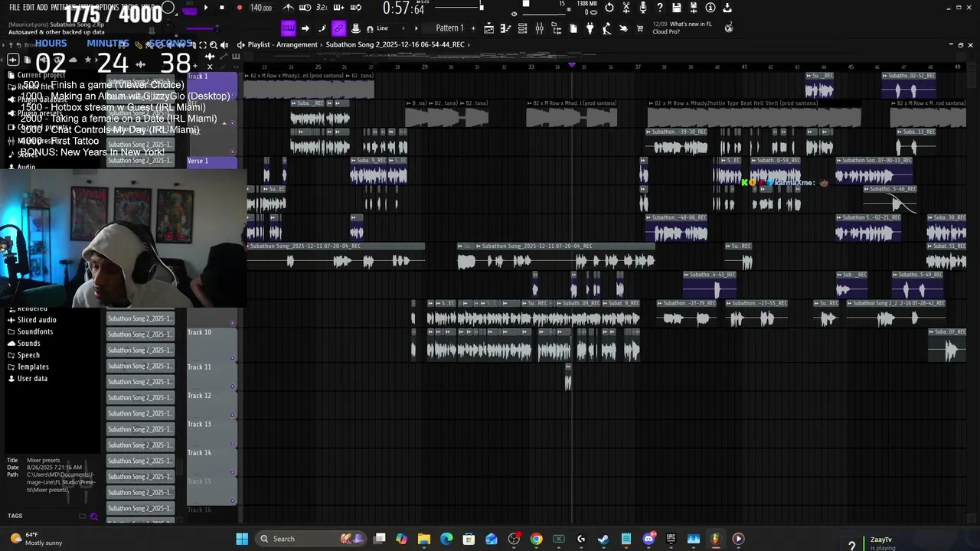The height and width of the screenshot is (551, 980).
Task: Open undo history circular arrow icon
Action: click(x=609, y=8)
